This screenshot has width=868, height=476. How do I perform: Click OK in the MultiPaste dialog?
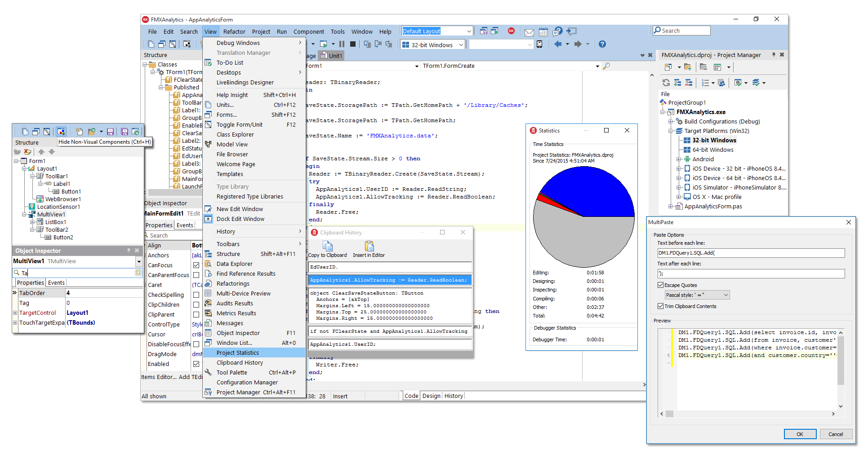point(800,434)
